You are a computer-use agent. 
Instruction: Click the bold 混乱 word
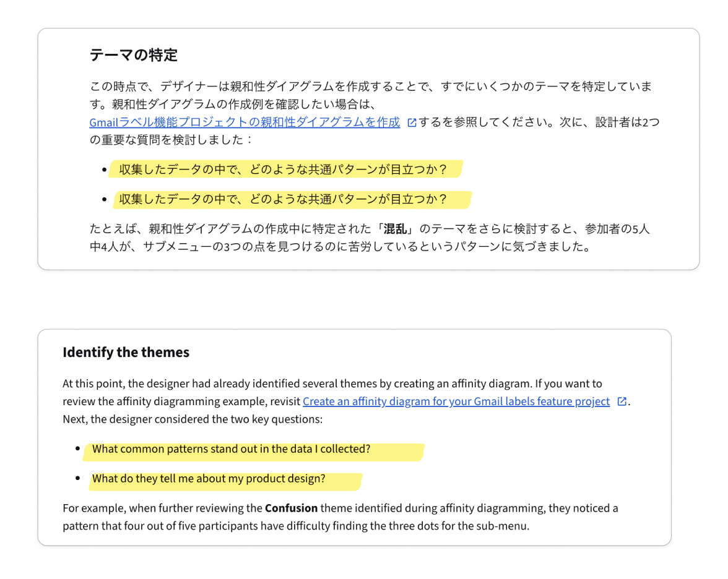pos(396,229)
